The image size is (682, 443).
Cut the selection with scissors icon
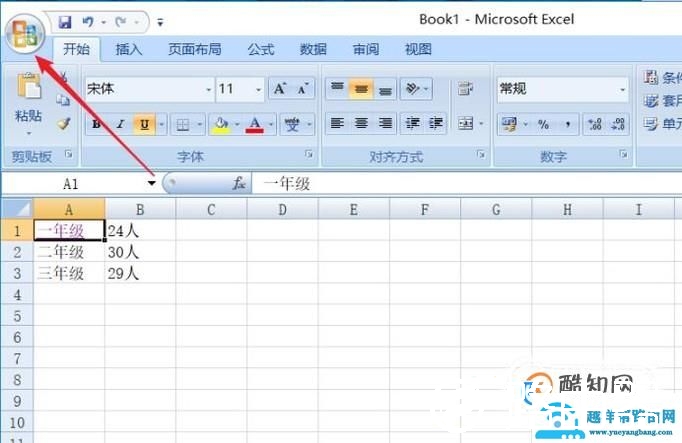(64, 77)
